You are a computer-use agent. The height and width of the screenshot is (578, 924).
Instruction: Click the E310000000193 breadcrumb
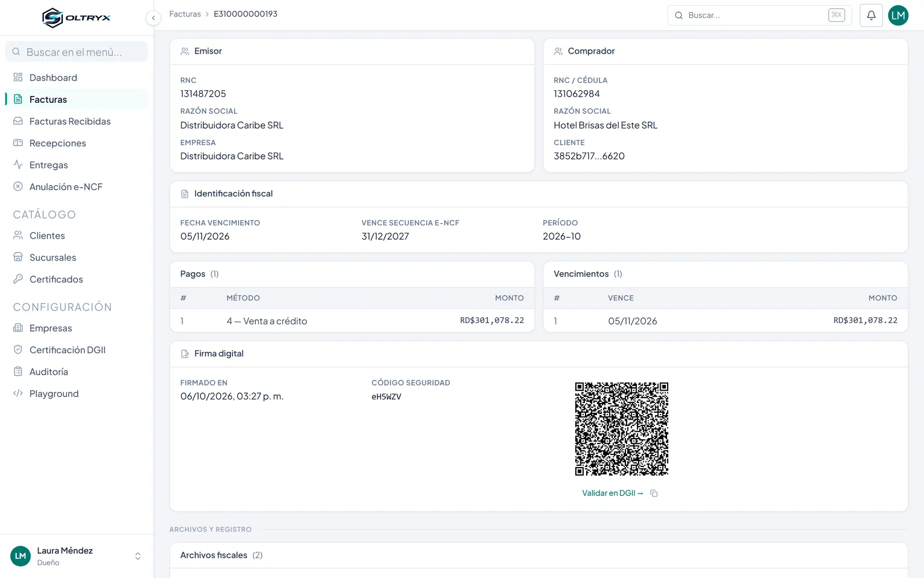pos(245,14)
